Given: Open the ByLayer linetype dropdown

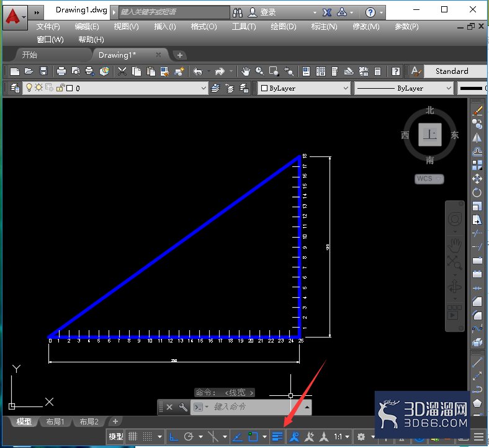Looking at the screenshot, I should pos(404,88).
